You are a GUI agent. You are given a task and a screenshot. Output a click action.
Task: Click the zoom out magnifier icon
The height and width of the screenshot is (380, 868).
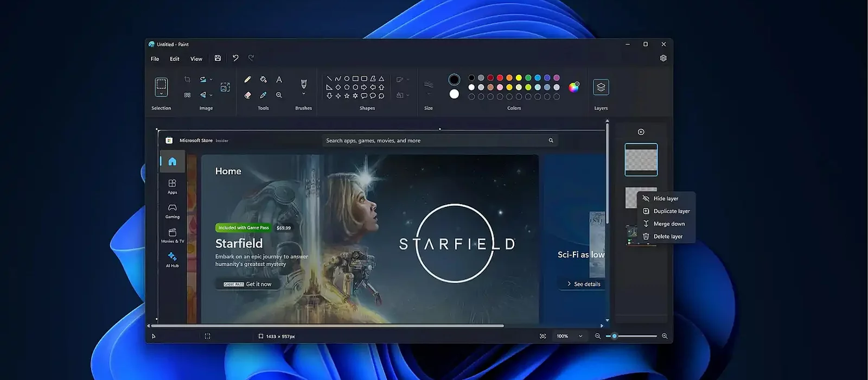pos(597,336)
